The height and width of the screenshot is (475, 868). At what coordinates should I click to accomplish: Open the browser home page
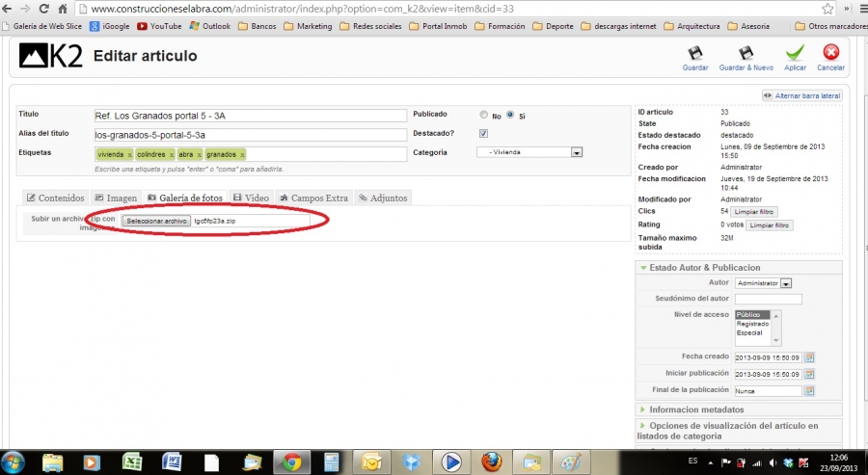tap(63, 9)
